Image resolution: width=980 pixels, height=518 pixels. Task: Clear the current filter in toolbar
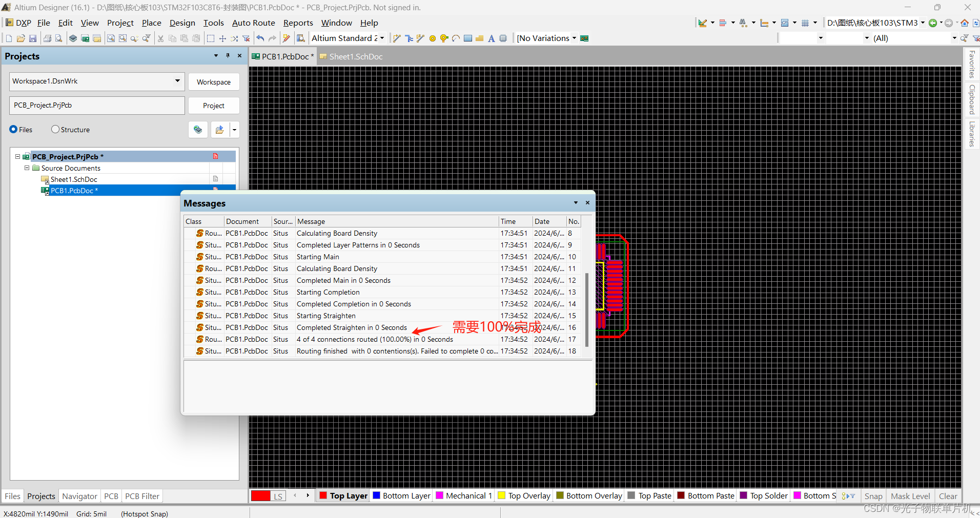247,38
